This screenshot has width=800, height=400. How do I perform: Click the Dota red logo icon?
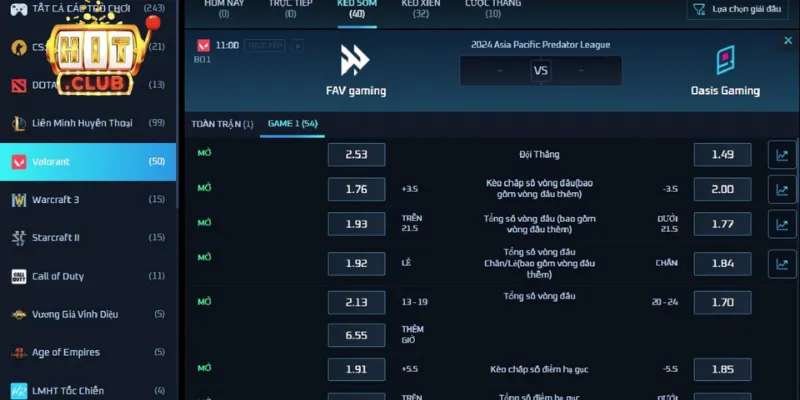[19, 85]
